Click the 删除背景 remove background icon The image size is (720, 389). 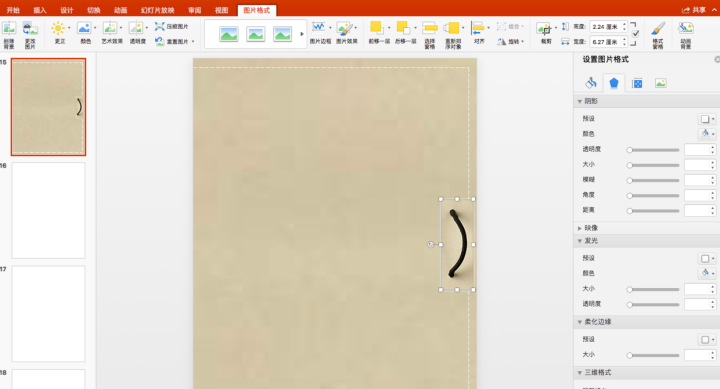tap(9, 29)
